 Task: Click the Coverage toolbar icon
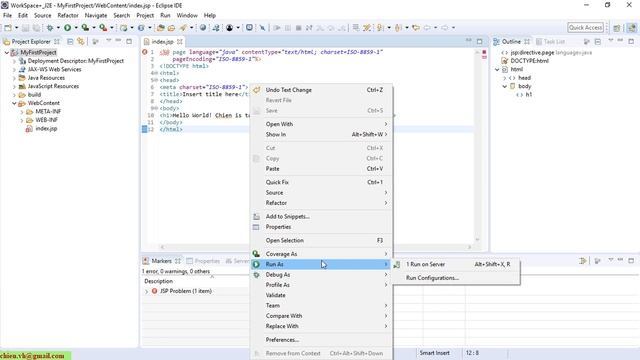point(85,28)
